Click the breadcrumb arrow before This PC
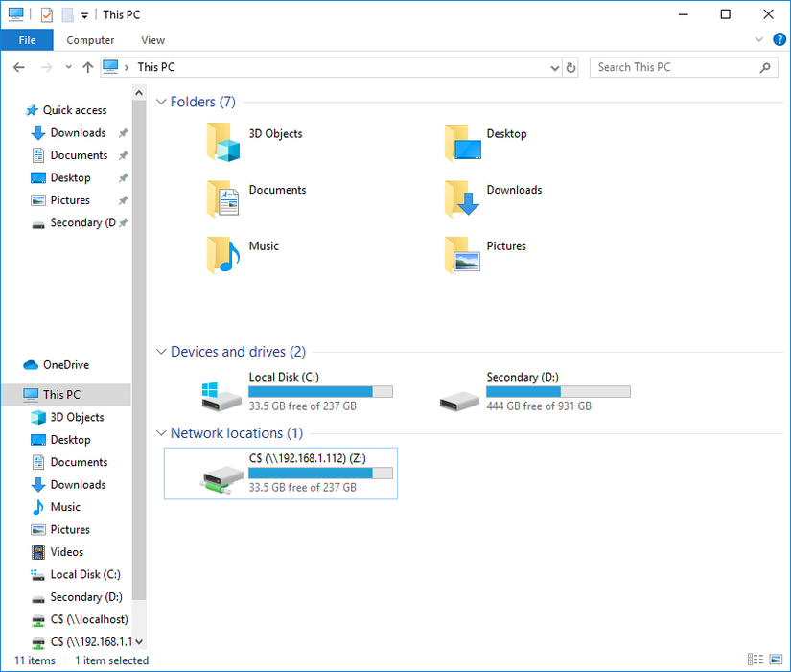The height and width of the screenshot is (672, 791). (127, 68)
